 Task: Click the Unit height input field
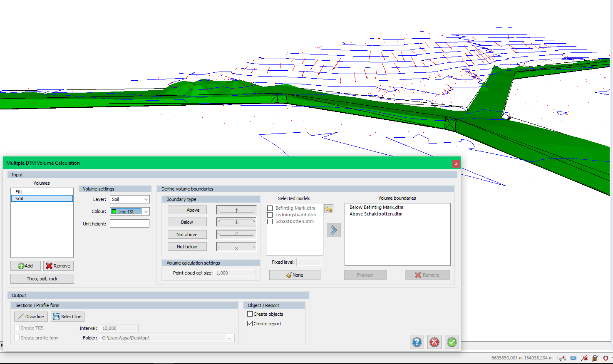pyautogui.click(x=129, y=223)
